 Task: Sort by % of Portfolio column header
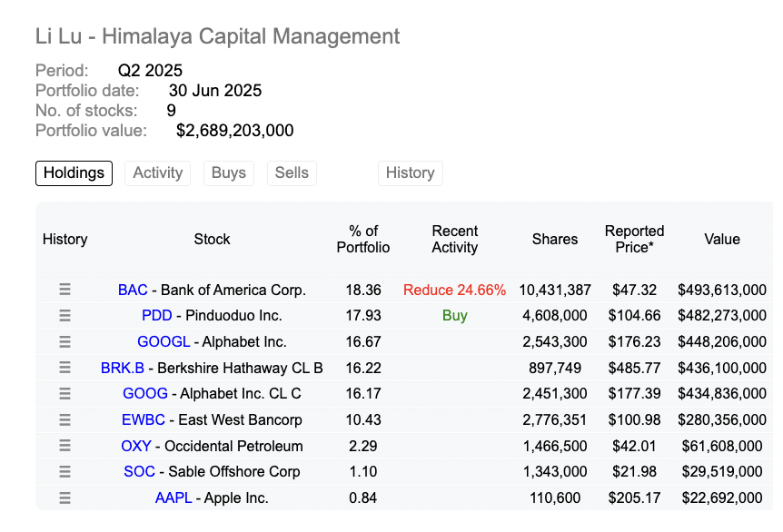pyautogui.click(x=363, y=239)
